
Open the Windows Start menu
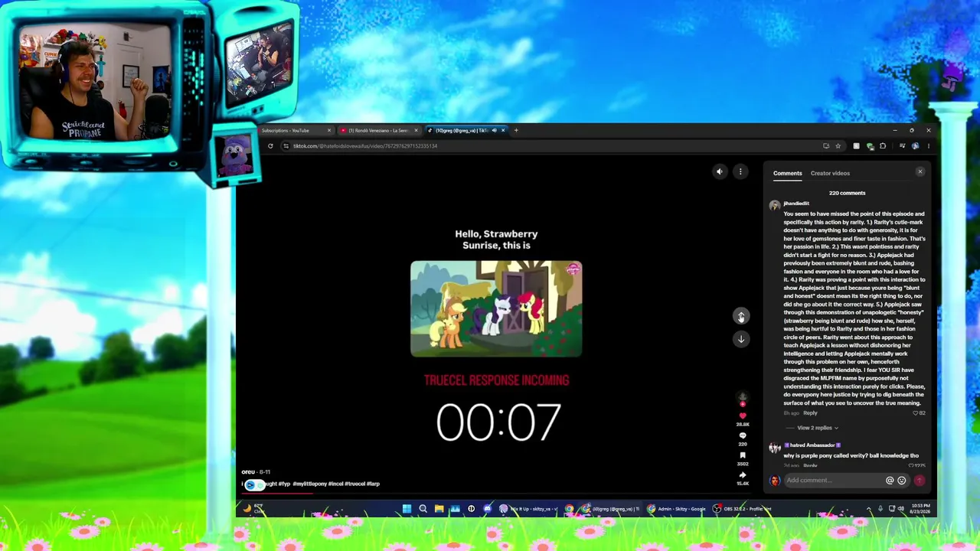407,509
